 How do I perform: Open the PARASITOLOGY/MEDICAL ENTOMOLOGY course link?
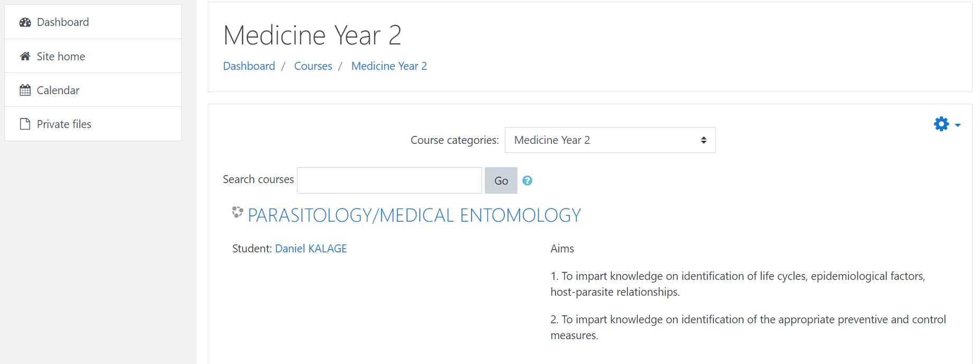[x=414, y=215]
